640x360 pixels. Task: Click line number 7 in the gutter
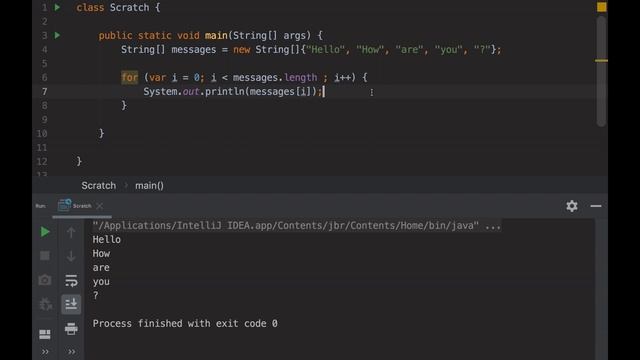click(44, 91)
